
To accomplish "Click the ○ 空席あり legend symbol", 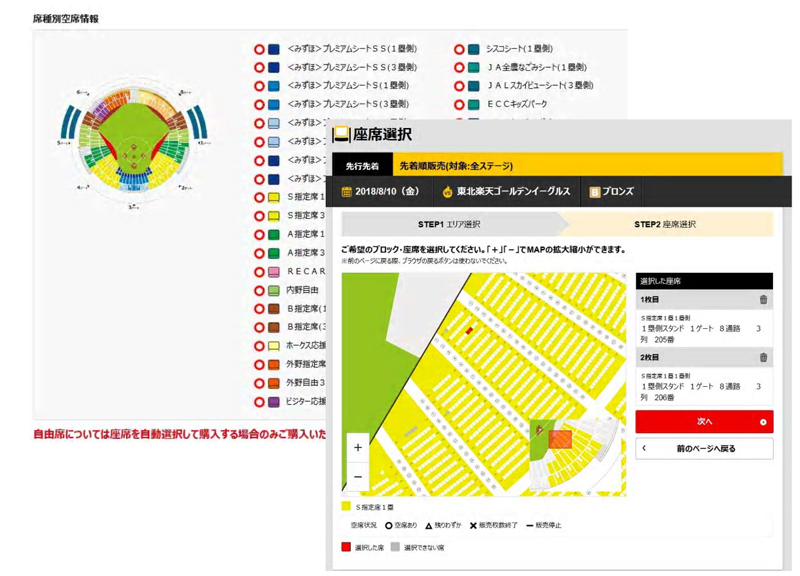I will pyautogui.click(x=389, y=525).
